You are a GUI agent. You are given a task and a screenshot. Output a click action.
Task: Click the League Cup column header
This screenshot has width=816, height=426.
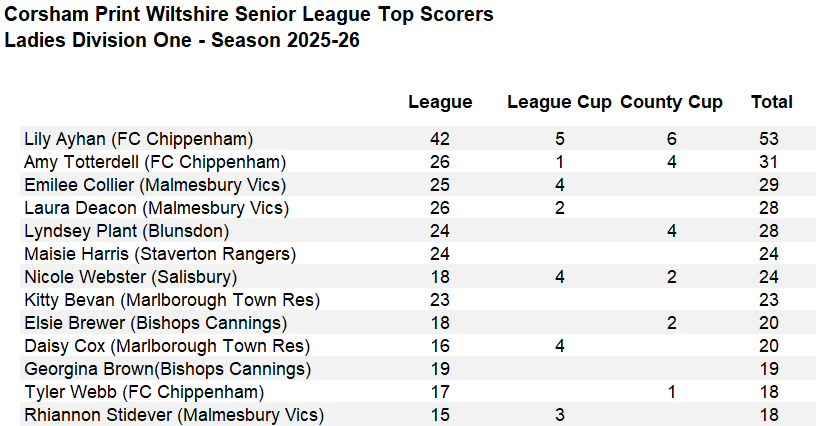pyautogui.click(x=559, y=102)
